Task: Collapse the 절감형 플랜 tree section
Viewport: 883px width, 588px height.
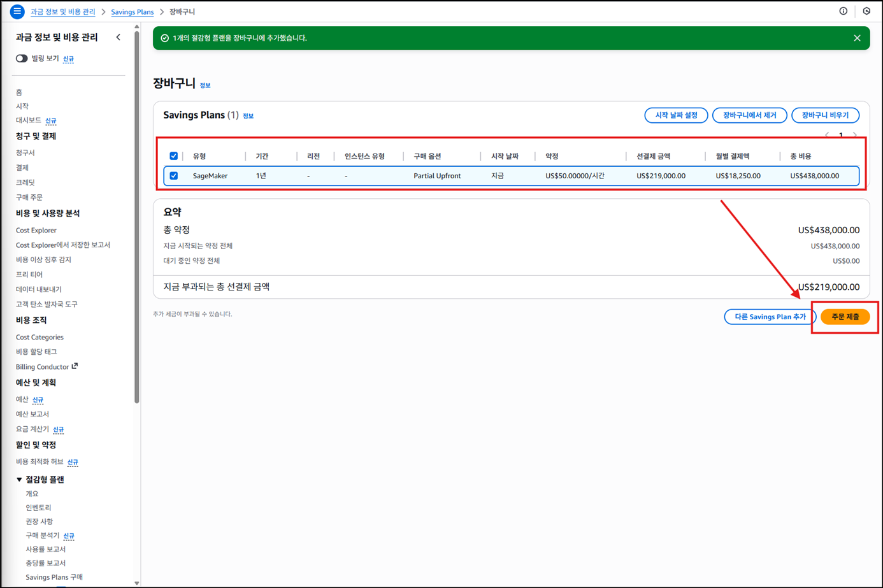Action: pyautogui.click(x=19, y=480)
